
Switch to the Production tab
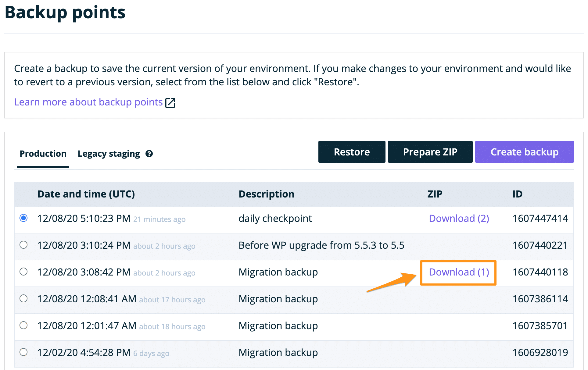tap(43, 154)
